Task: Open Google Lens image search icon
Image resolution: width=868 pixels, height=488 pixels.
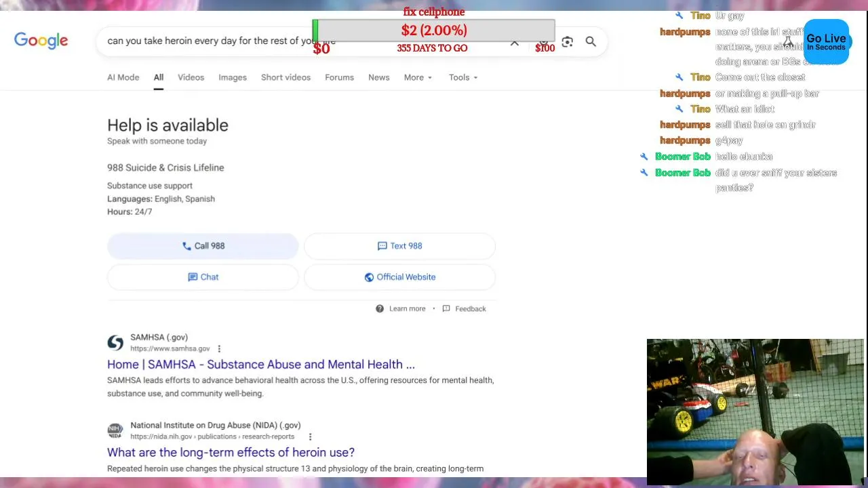Action: coord(568,42)
